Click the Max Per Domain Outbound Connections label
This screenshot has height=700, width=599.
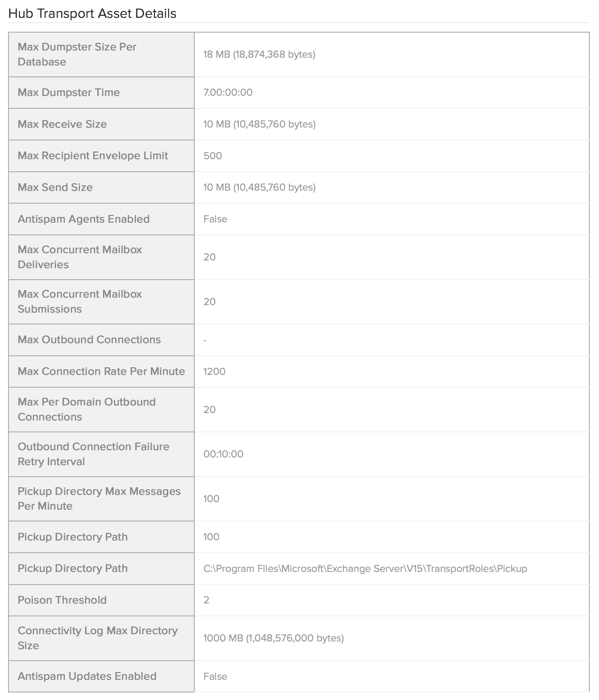(x=87, y=409)
